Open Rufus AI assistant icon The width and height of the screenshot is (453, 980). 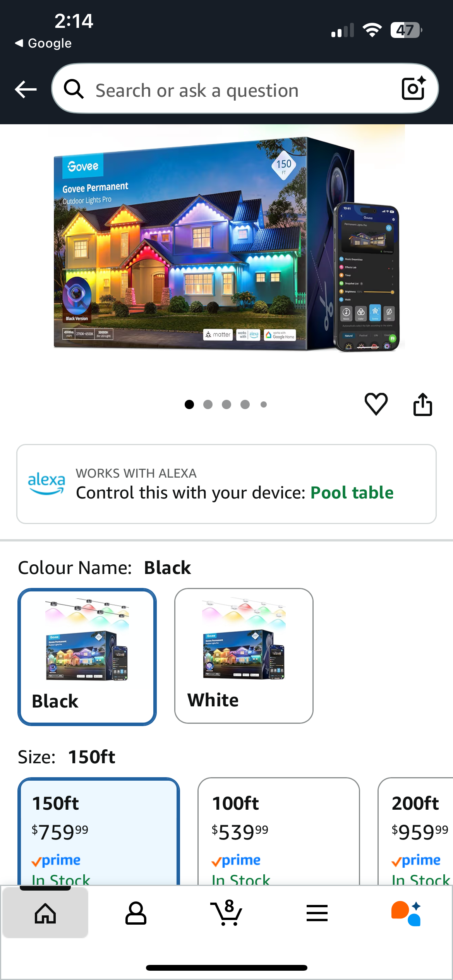pos(406,913)
